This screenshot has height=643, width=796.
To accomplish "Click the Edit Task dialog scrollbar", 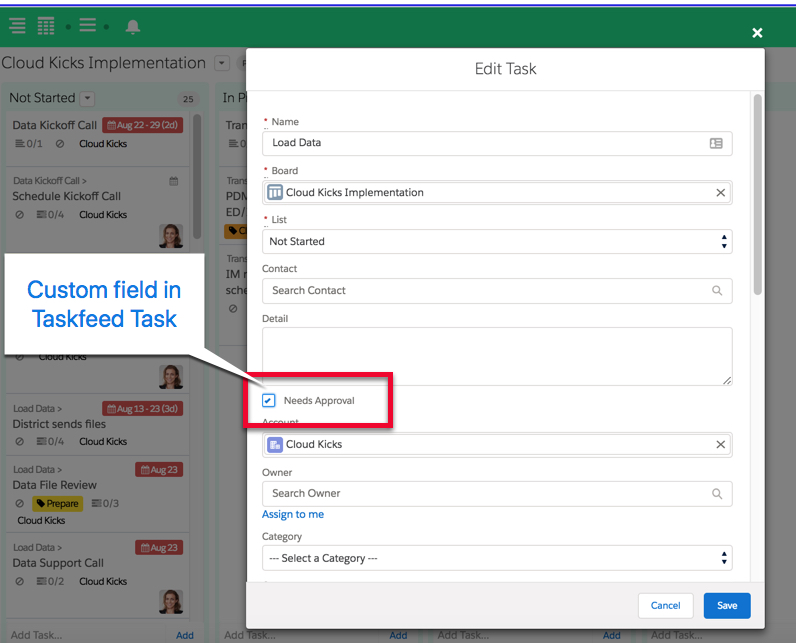I will 757,194.
